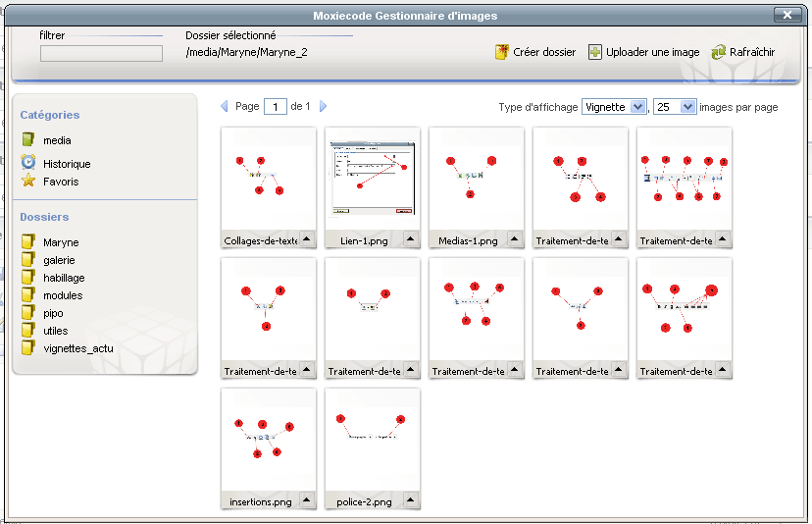812x524 pixels.
Task: Click the Uploader une image icon
Action: click(x=594, y=52)
